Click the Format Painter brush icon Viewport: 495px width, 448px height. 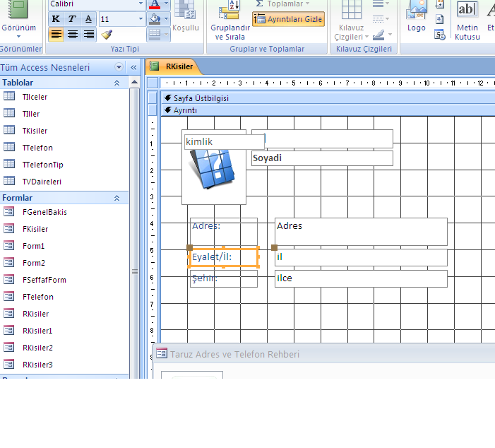click(107, 34)
